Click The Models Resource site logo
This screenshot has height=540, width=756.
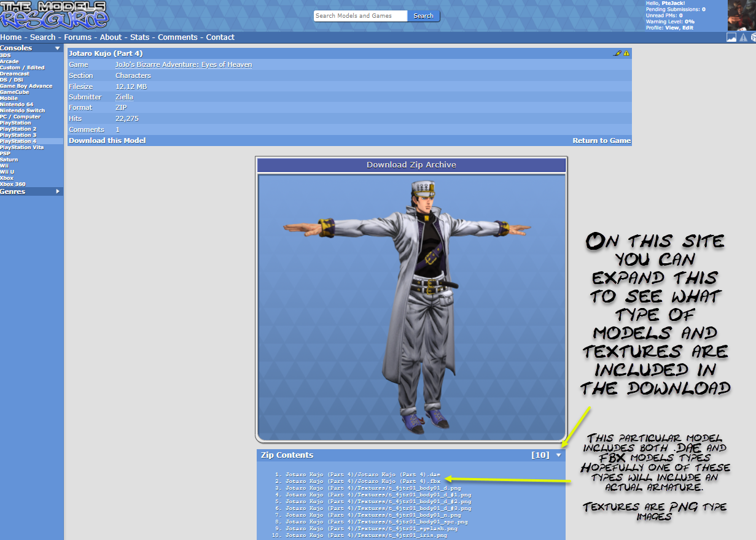(x=55, y=15)
